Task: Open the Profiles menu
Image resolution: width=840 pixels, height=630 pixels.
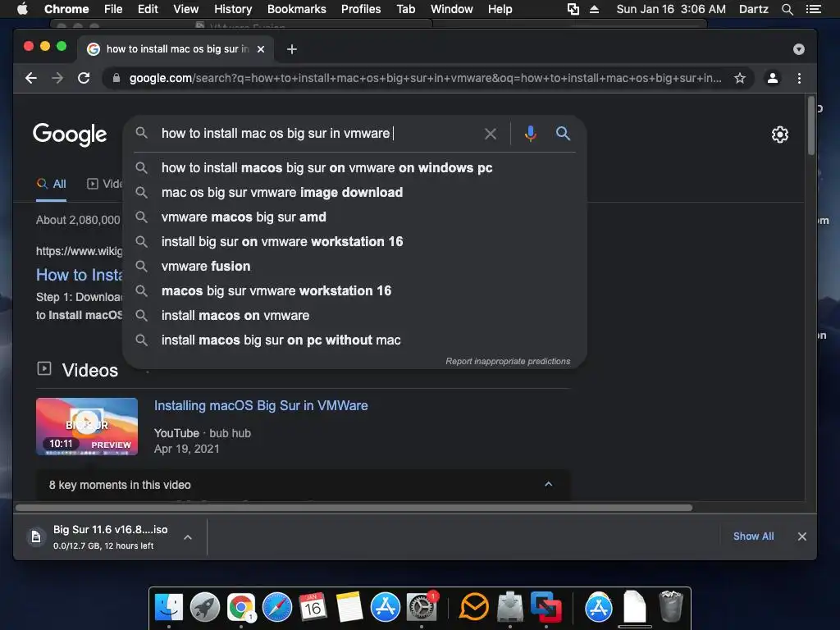Action: 361,9
